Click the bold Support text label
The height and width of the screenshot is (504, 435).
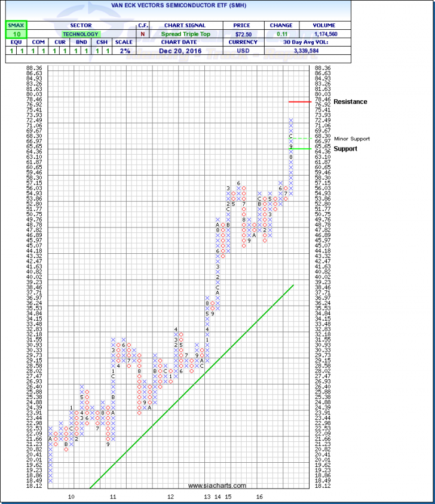click(345, 149)
